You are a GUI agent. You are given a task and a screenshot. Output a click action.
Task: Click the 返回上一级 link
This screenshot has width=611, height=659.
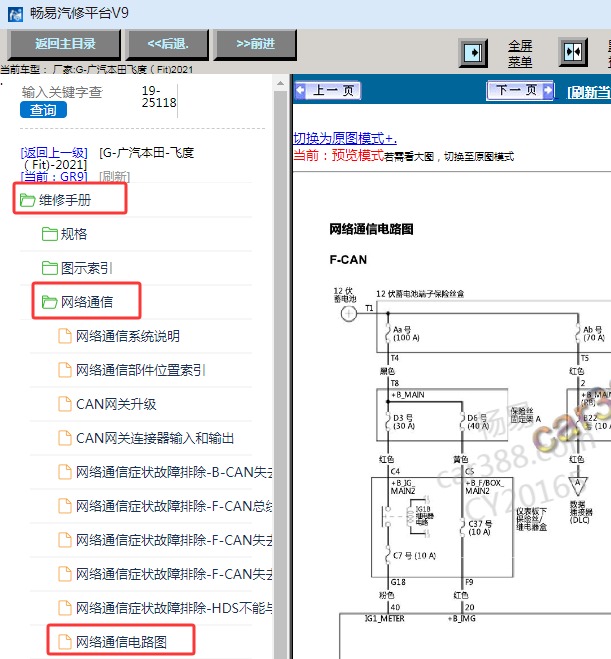point(54,153)
